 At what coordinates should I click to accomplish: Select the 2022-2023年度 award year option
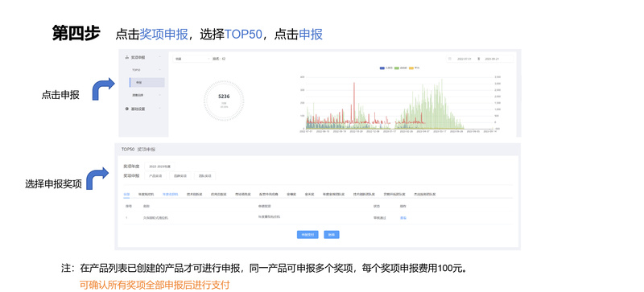coord(159,167)
